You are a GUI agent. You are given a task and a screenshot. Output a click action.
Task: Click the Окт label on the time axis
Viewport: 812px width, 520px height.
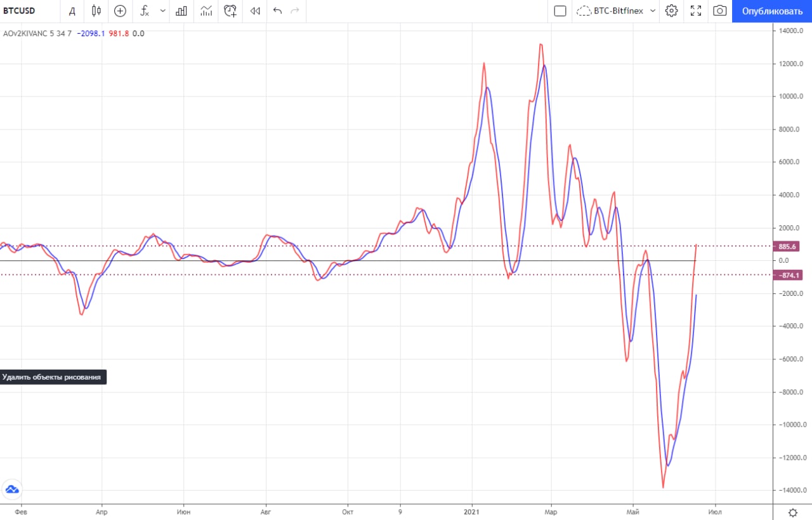tap(347, 510)
